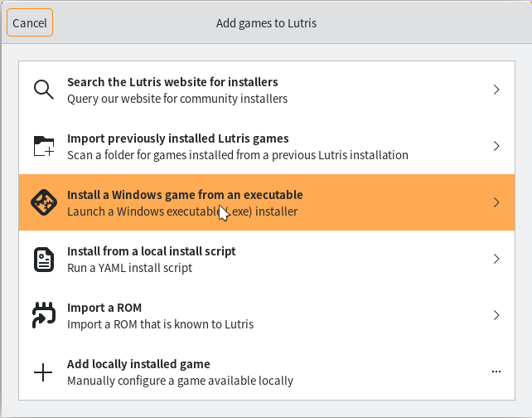Open chevron for Import previously installed games

[496, 146]
